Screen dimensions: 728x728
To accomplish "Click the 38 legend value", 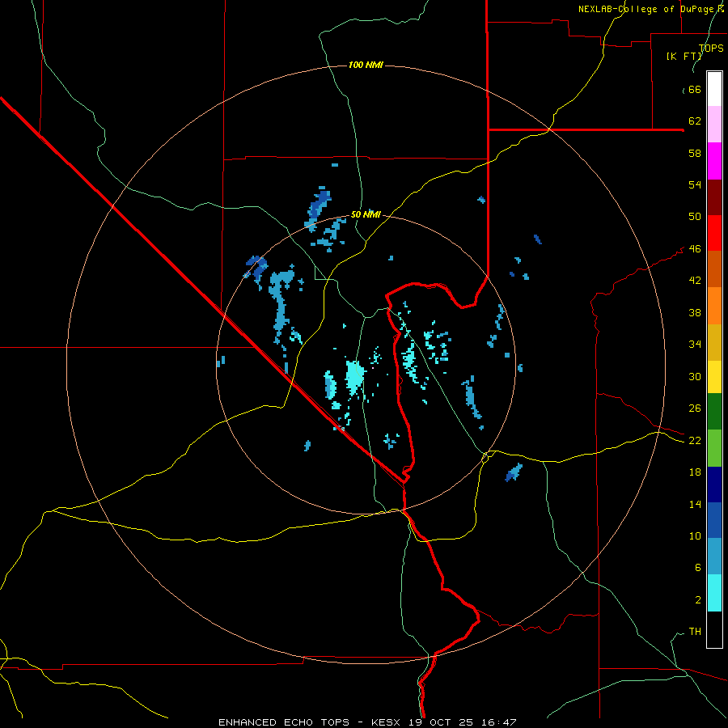I will 695,312.
